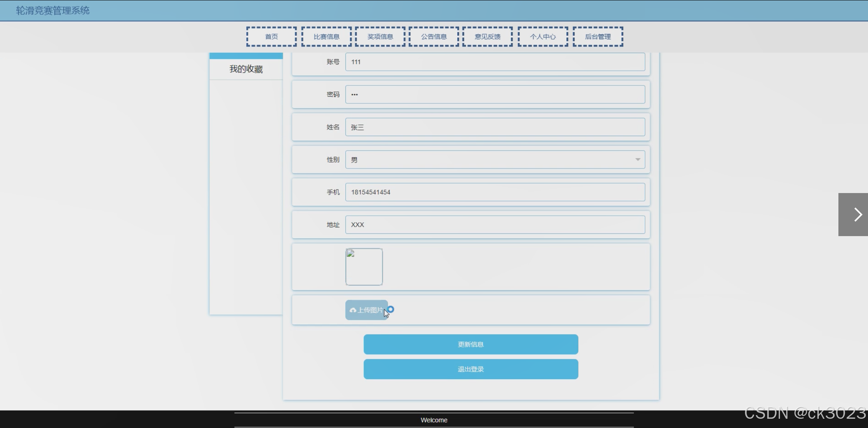
Task: Click the 退出登录 button
Action: [471, 369]
